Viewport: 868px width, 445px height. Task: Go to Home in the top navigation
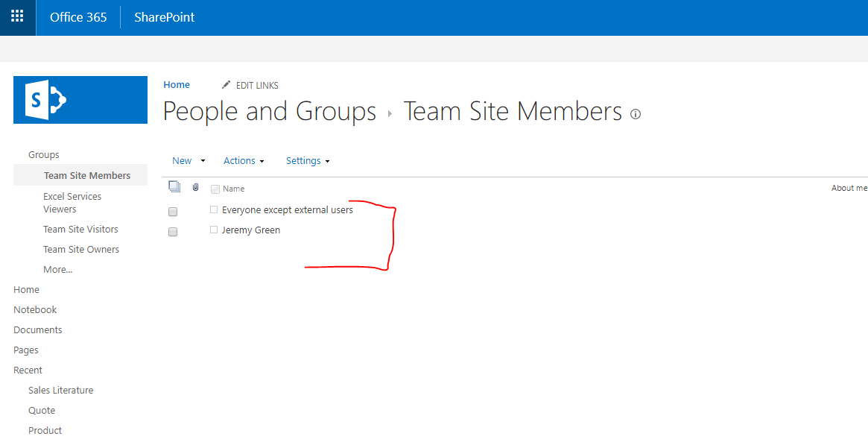[x=177, y=85]
